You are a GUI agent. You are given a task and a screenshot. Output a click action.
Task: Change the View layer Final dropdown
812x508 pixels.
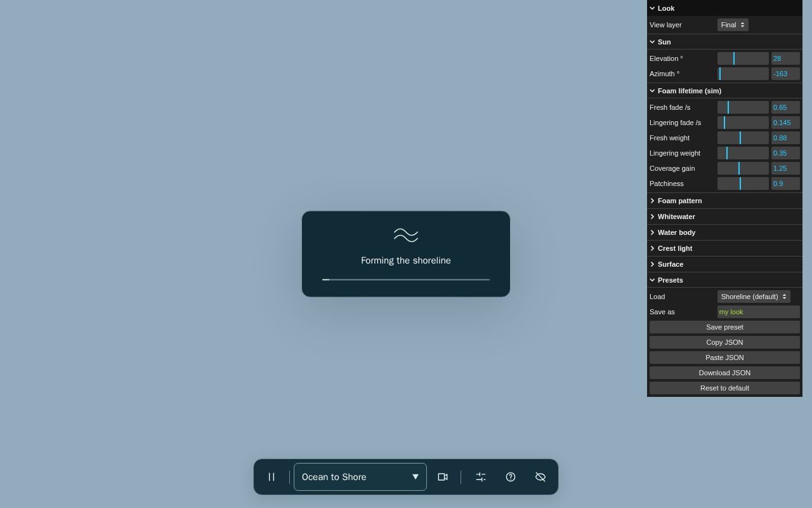coord(733,25)
